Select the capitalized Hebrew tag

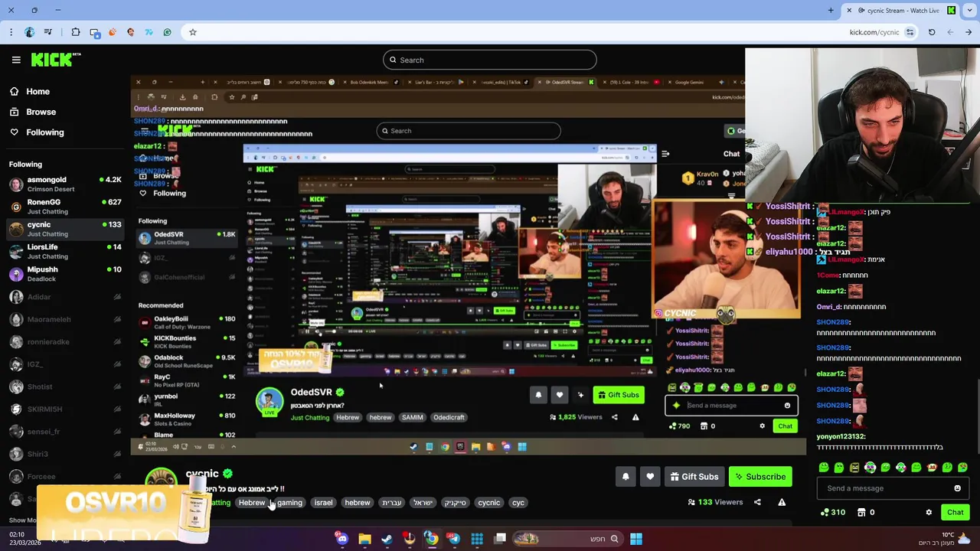coord(251,503)
